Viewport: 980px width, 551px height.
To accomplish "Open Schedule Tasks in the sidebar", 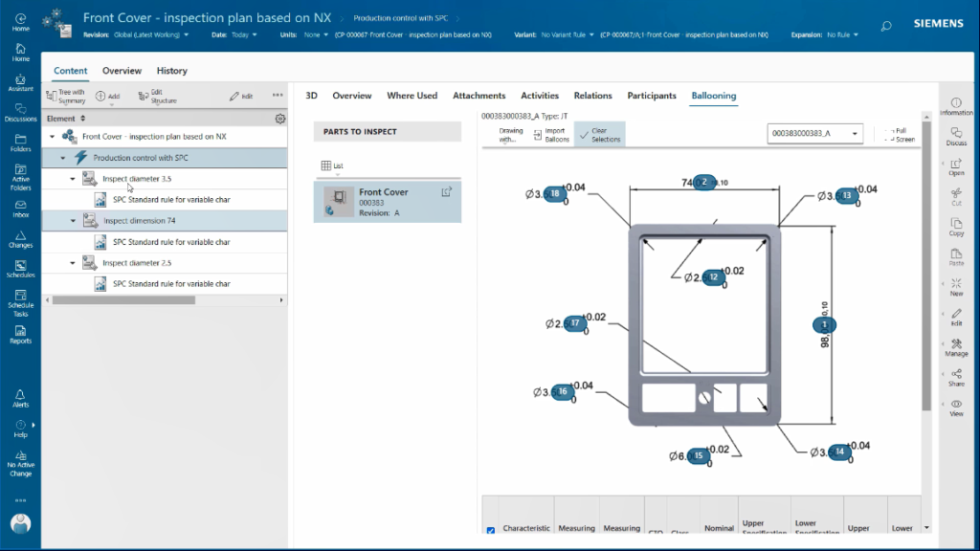I will 21,303.
